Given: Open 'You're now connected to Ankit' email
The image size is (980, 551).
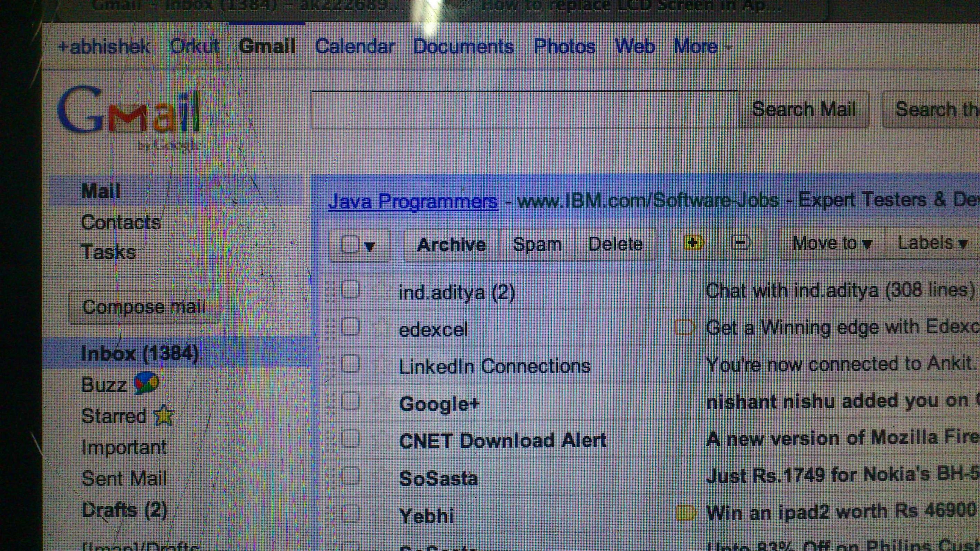Looking at the screenshot, I should click(841, 364).
